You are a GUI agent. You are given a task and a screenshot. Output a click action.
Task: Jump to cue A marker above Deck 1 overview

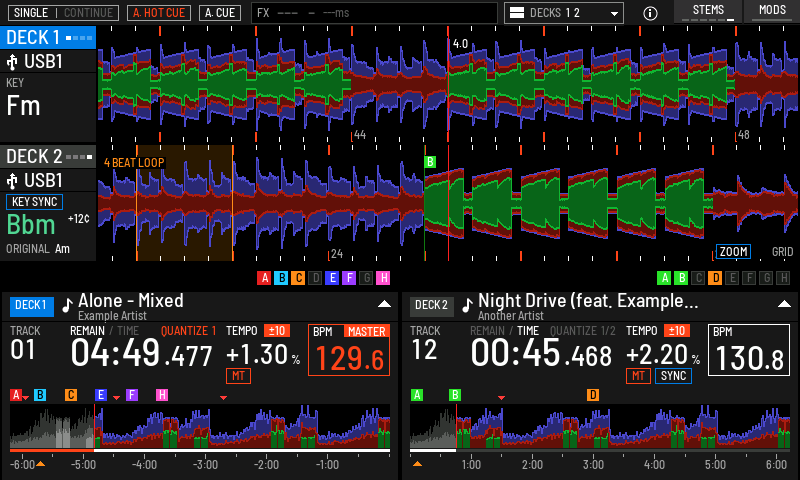(16, 395)
